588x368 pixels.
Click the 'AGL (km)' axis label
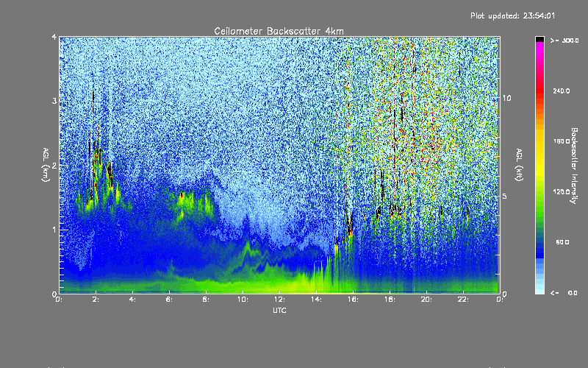(x=46, y=165)
